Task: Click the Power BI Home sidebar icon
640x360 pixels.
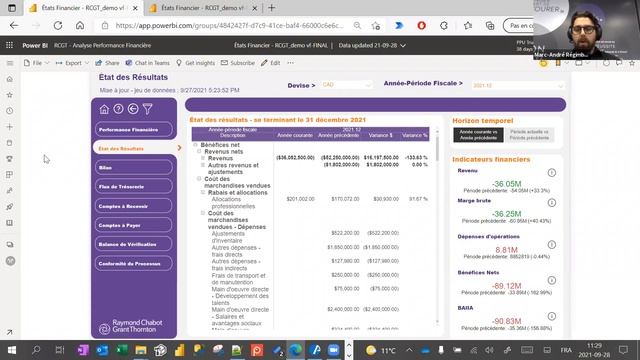Action: coord(10,79)
